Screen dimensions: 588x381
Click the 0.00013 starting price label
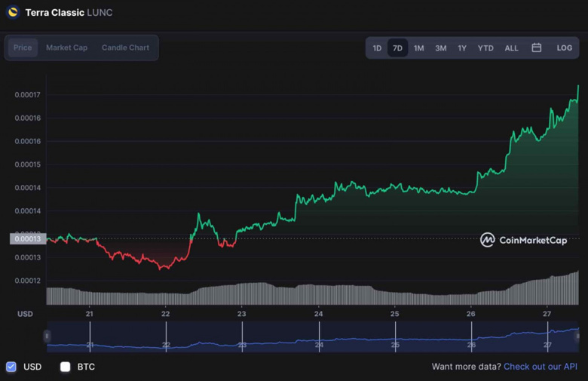[x=27, y=239]
